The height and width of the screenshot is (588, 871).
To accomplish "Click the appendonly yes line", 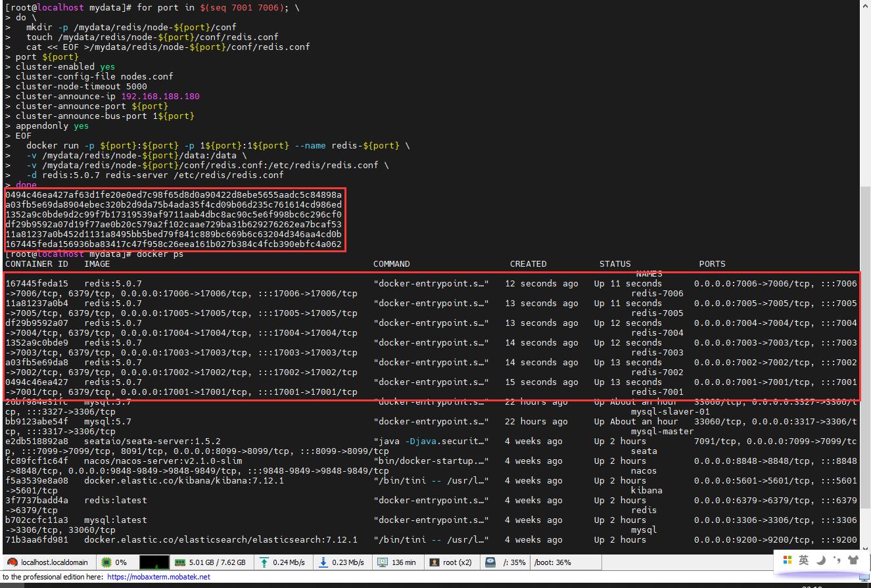I will (53, 126).
